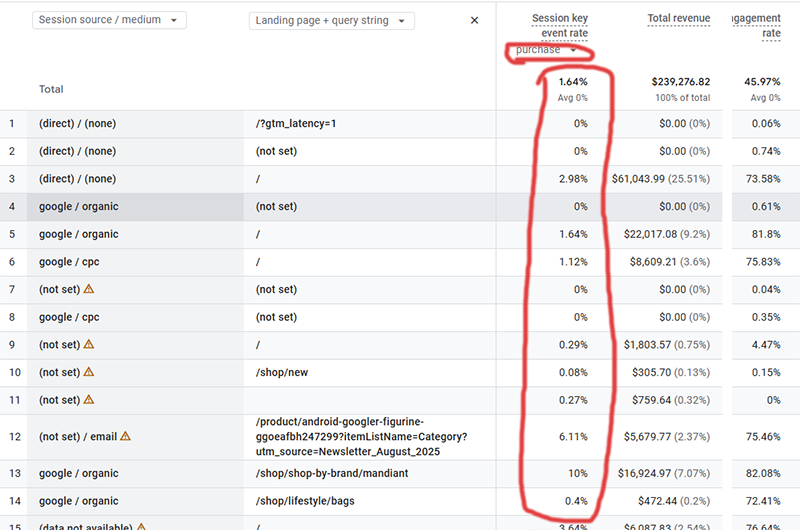Click the warning icon in row 11
800x530 pixels.
pos(89,400)
